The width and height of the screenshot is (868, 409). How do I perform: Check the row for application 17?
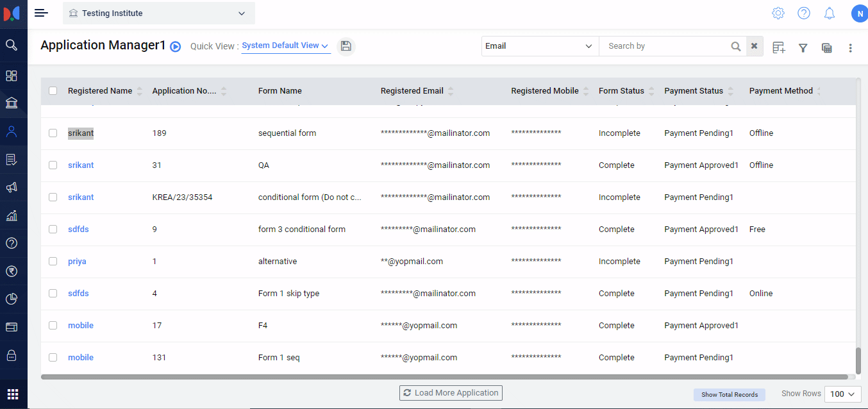[x=53, y=326]
